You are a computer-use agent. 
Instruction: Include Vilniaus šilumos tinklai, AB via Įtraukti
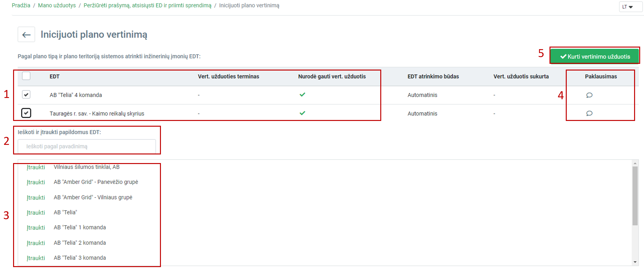36,167
